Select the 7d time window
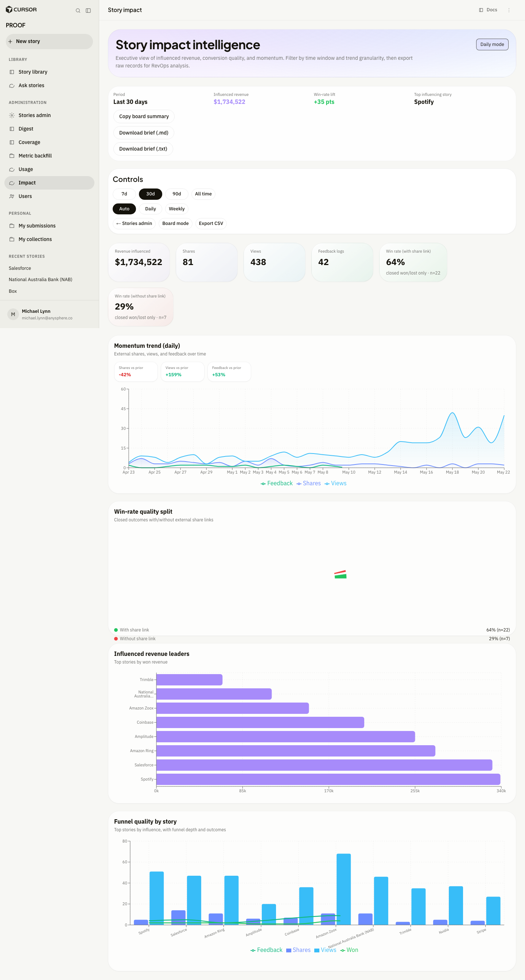Screen dimensions: 525x980 pyautogui.click(x=124, y=194)
